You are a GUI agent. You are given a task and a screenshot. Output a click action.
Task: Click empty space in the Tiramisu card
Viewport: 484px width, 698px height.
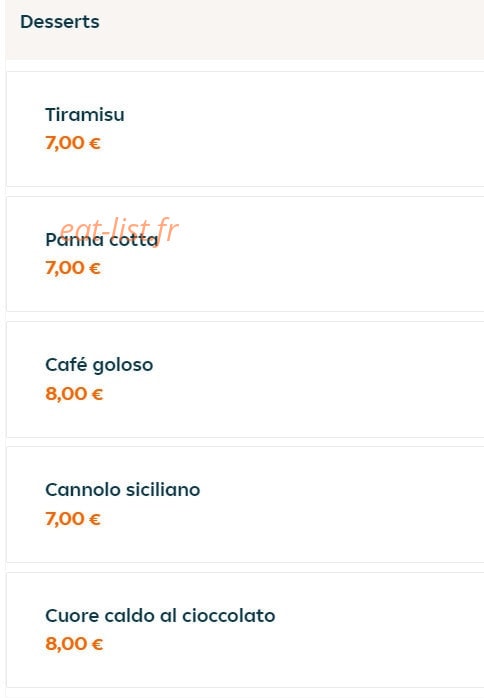[312, 129]
